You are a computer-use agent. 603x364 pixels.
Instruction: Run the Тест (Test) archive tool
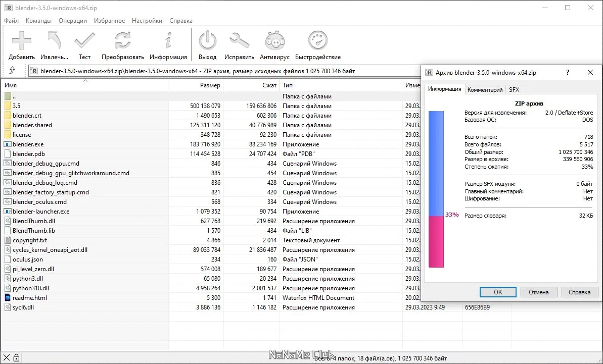(x=84, y=41)
